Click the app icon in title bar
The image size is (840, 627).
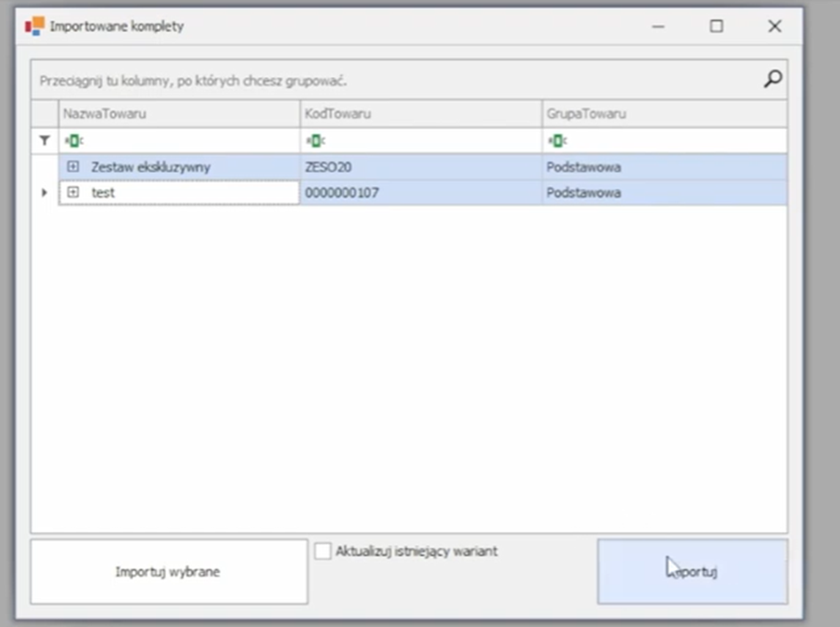[x=35, y=26]
